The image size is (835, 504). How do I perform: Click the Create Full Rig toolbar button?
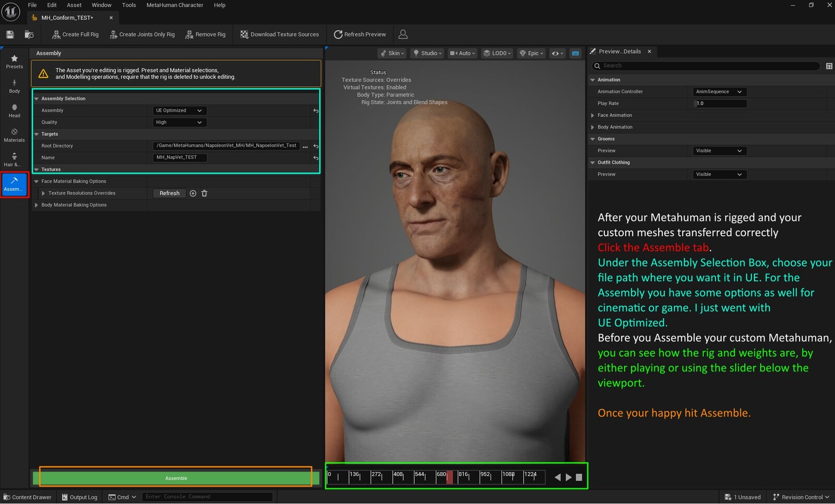click(x=75, y=34)
